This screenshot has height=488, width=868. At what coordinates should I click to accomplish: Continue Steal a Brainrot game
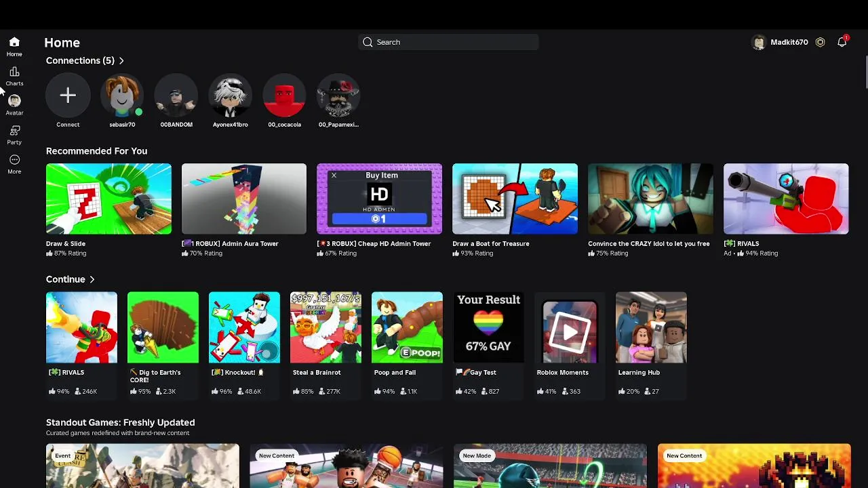click(x=325, y=327)
